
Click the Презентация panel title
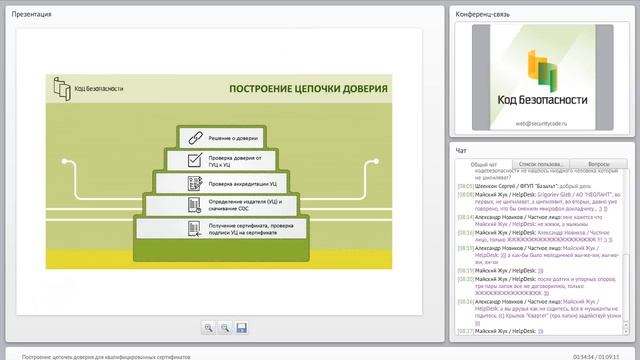[x=31, y=14]
